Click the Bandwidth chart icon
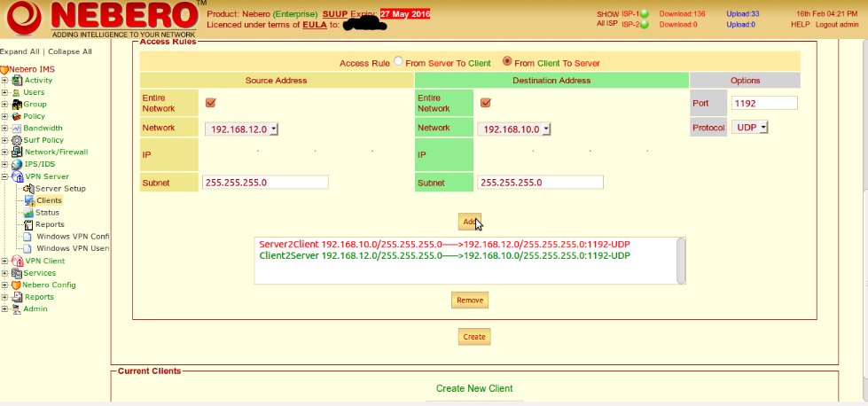This screenshot has height=406, width=868. [17, 129]
